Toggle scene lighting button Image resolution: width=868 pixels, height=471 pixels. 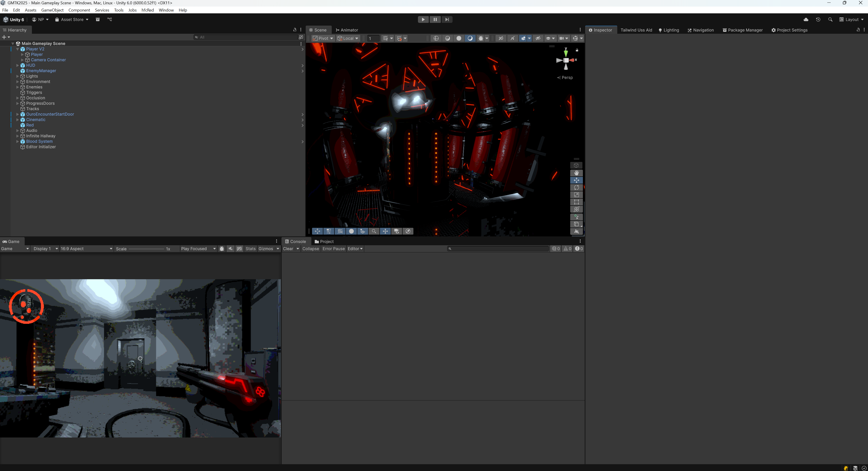470,38
